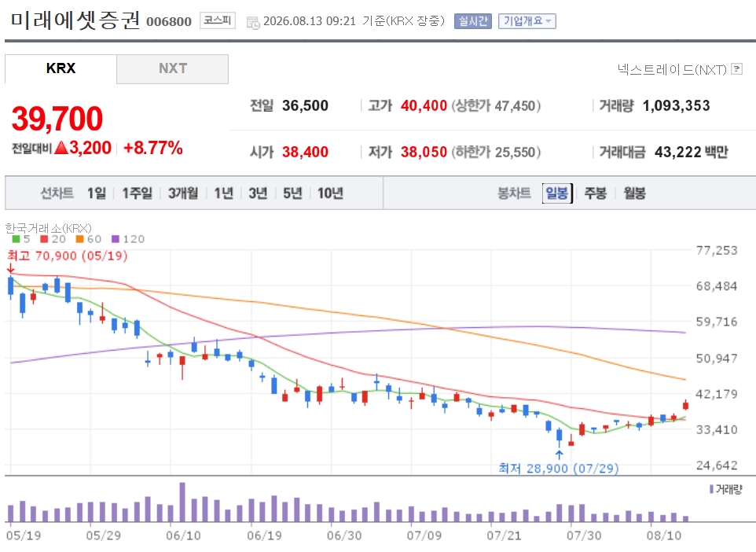Click the purple 120-day average legend marker
This screenshot has height=552, width=756.
116,239
